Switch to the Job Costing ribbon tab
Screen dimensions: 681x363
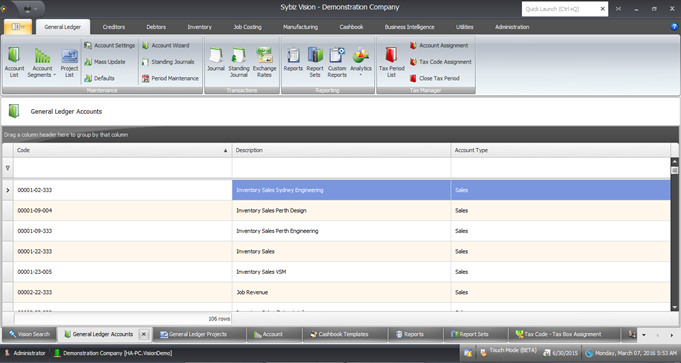248,27
